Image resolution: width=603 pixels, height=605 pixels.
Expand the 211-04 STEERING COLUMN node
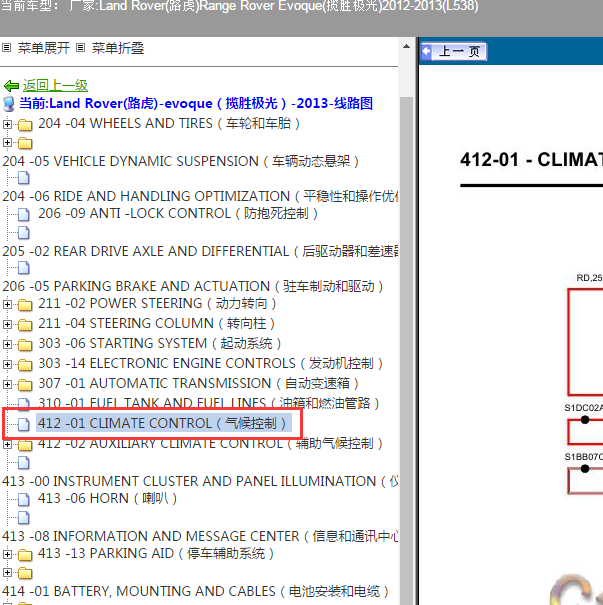(7, 324)
